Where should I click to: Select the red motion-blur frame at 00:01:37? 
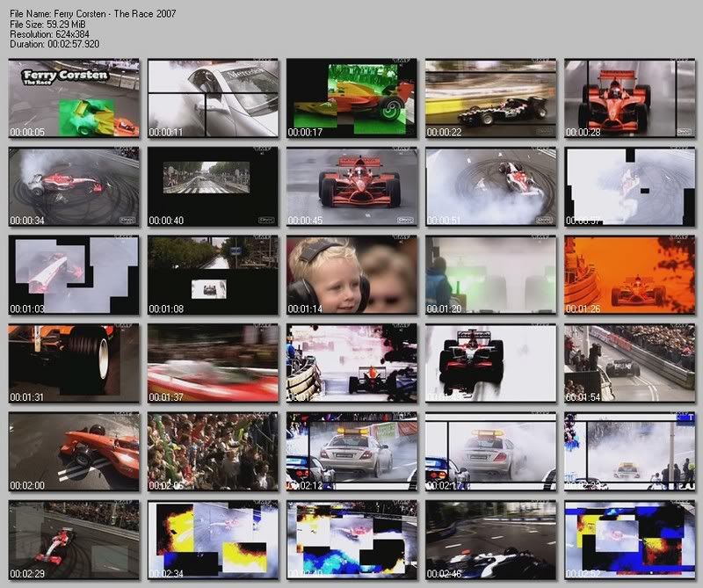tap(213, 363)
